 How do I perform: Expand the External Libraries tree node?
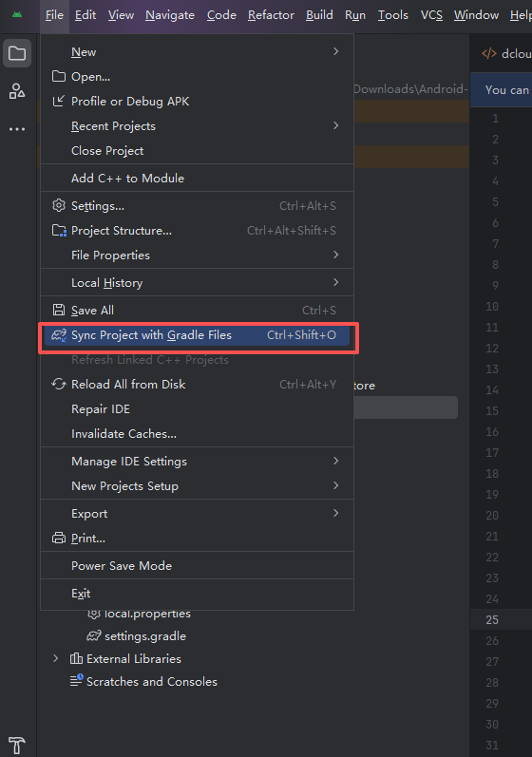coord(56,658)
